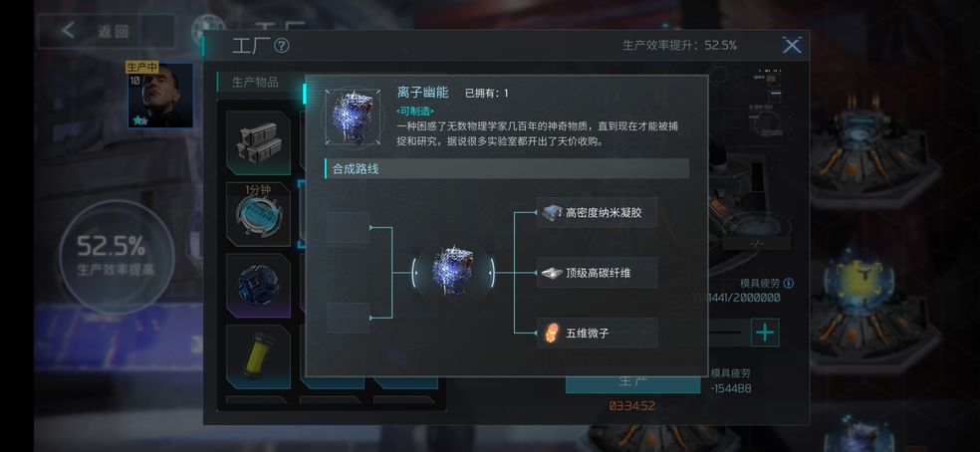Select 五维微子 material entry
Screen dimensions: 980x452
pyautogui.click(x=597, y=333)
